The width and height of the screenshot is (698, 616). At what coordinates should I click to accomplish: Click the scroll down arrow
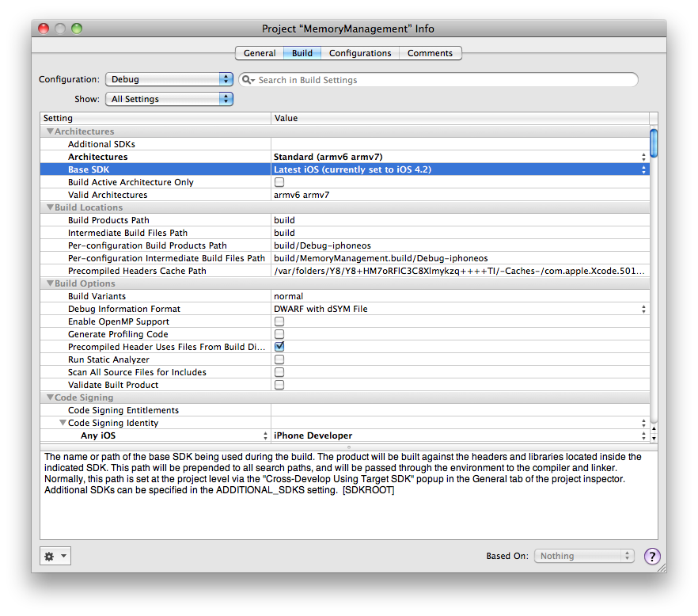654,439
